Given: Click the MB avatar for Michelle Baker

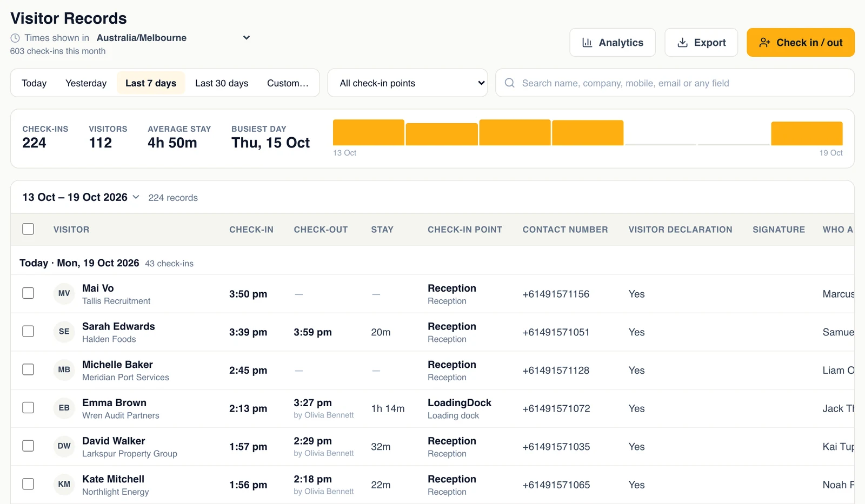Looking at the screenshot, I should click(x=64, y=370).
